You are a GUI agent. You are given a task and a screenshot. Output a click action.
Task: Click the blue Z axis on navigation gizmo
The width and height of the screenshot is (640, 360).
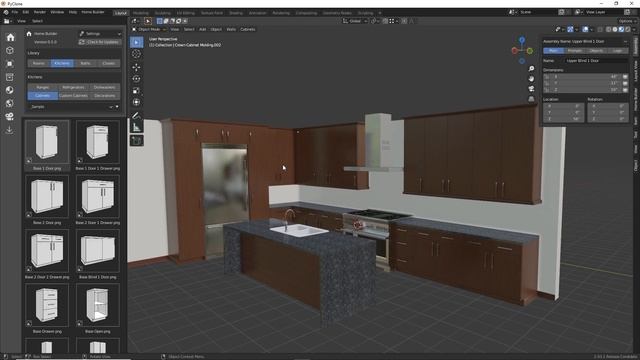coord(522,40)
